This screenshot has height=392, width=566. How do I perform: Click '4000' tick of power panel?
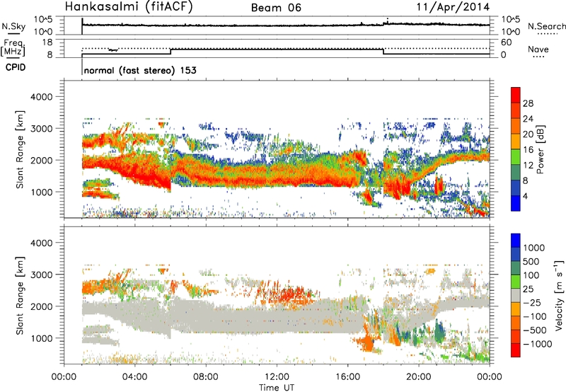(41, 97)
